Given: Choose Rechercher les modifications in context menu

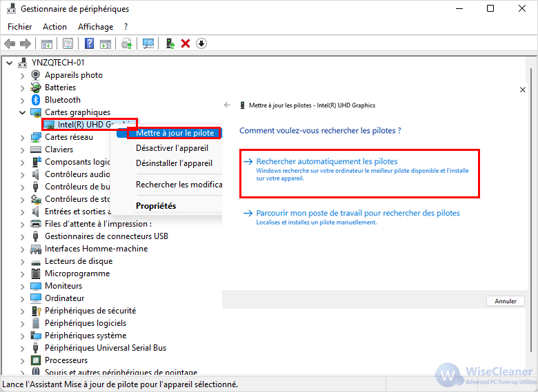Looking at the screenshot, I should [179, 185].
